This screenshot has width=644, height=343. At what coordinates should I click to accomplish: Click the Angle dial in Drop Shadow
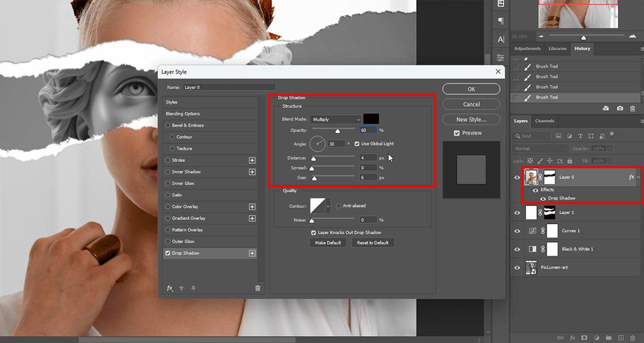pyautogui.click(x=318, y=144)
